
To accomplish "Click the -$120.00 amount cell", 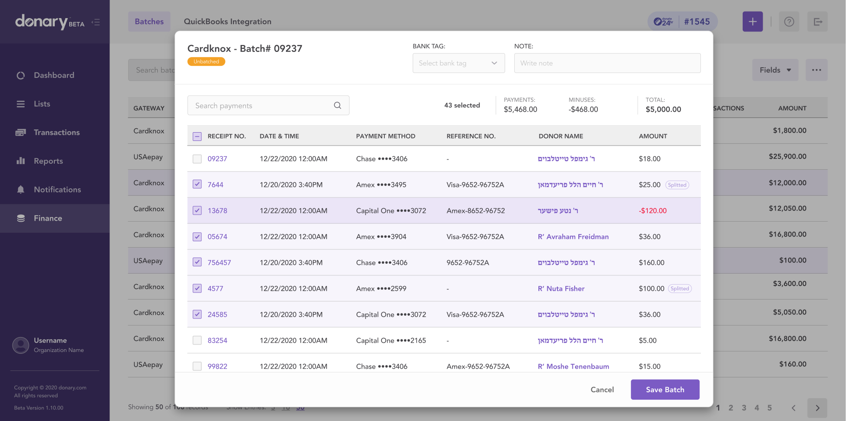I will click(653, 210).
